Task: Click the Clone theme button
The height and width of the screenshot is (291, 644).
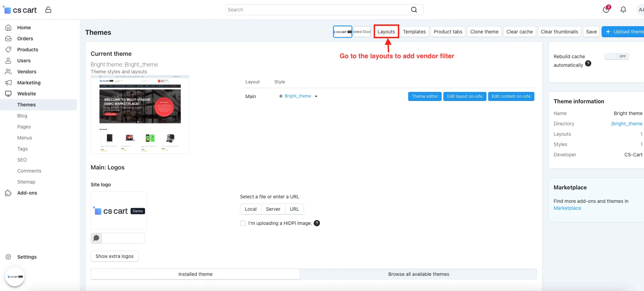Action: [484, 32]
